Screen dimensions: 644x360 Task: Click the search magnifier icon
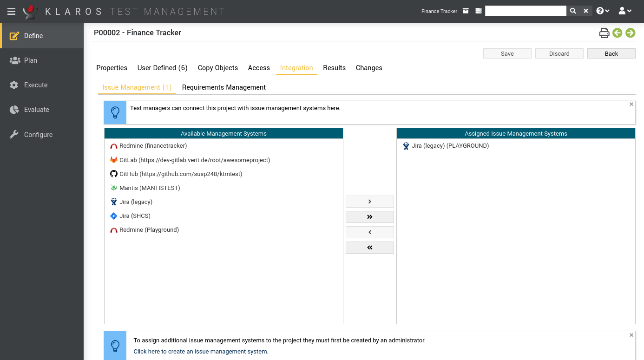pos(573,10)
